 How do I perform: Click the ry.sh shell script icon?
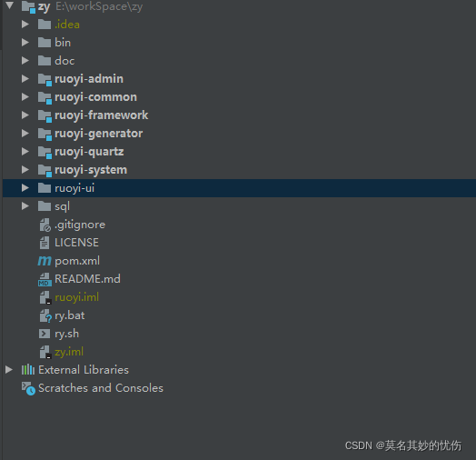(x=45, y=334)
